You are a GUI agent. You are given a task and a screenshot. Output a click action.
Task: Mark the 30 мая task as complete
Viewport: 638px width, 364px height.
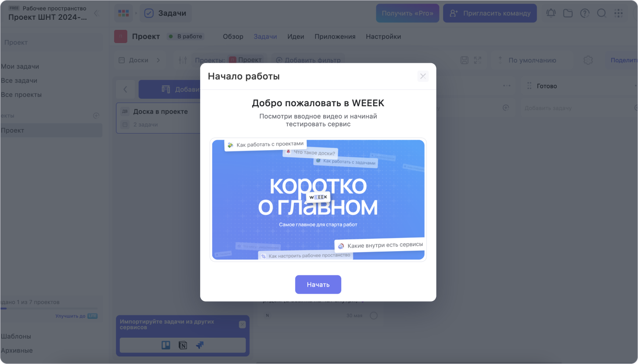pyautogui.click(x=374, y=315)
